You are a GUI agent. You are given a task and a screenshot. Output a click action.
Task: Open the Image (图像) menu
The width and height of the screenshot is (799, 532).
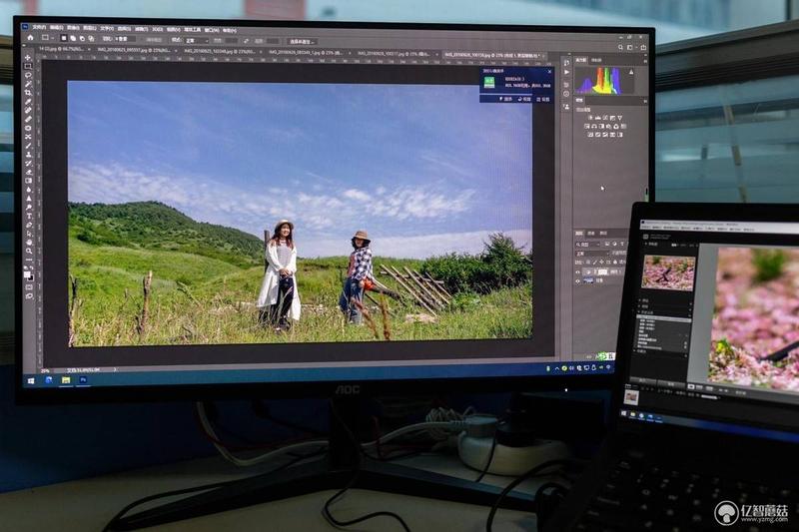click(x=73, y=28)
